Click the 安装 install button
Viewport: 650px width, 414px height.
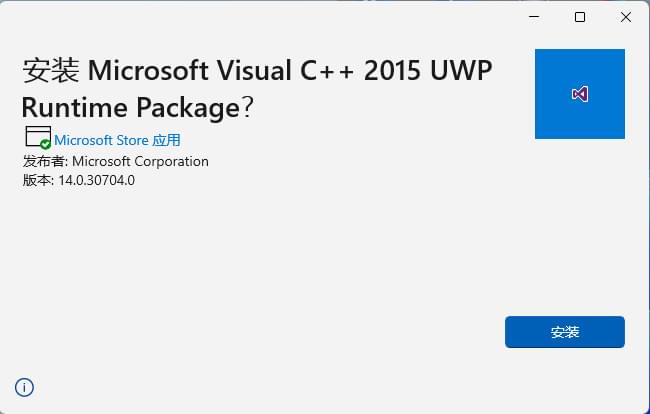[x=564, y=332]
